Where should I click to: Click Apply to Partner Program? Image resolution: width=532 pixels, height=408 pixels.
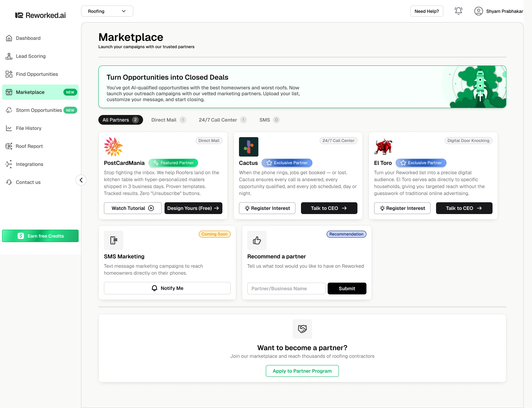pos(302,371)
